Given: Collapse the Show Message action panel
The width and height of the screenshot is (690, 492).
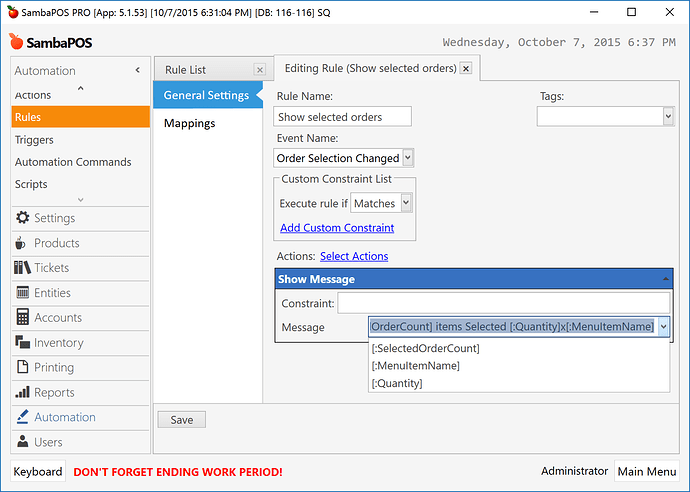Looking at the screenshot, I should (665, 279).
